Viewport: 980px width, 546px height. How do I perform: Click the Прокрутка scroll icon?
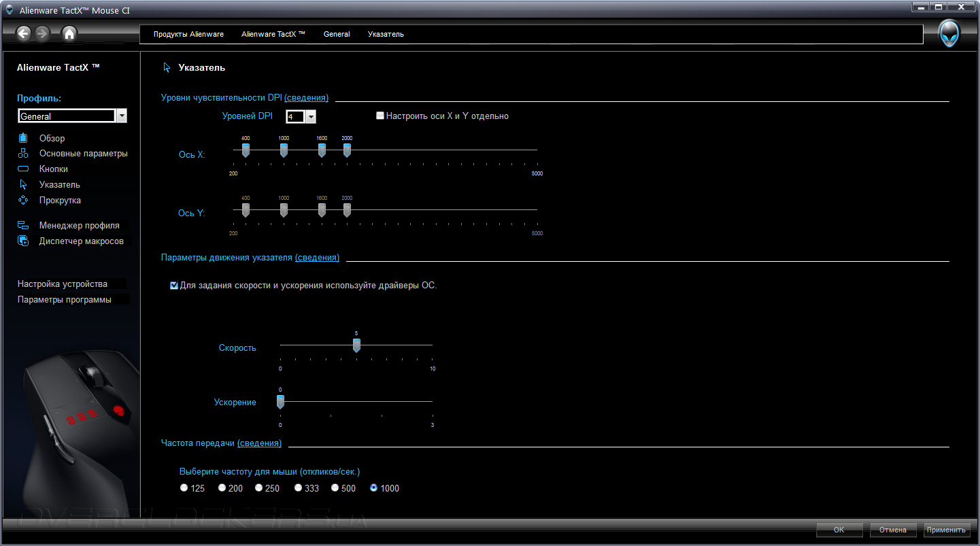(x=23, y=200)
